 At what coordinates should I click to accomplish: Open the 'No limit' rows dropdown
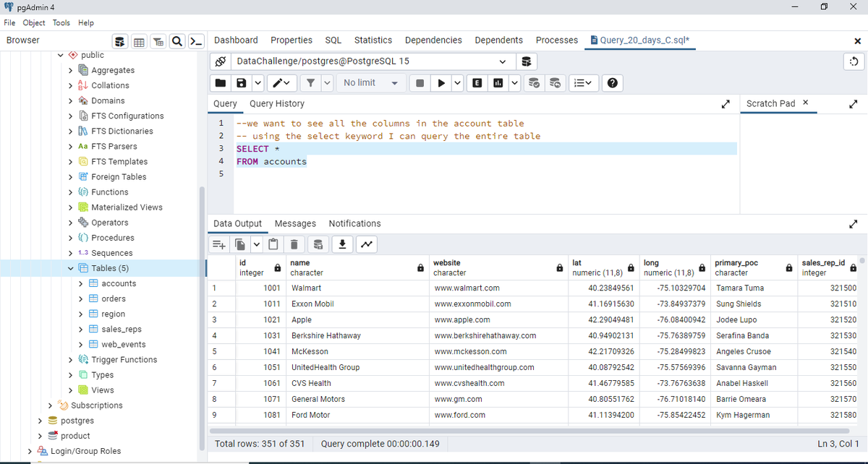[371, 83]
